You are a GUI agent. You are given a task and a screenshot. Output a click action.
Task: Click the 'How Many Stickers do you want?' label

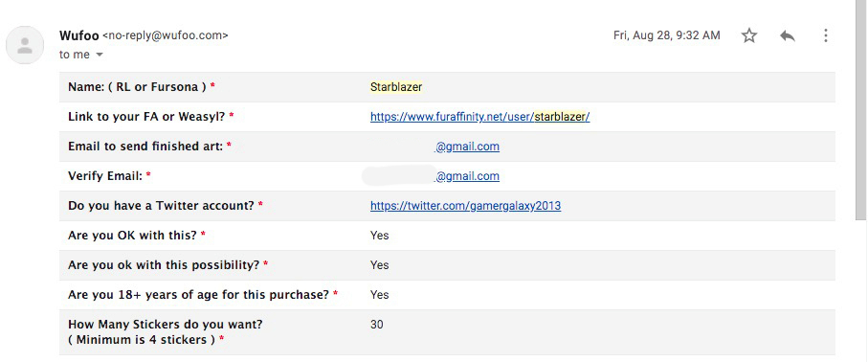pyautogui.click(x=166, y=325)
